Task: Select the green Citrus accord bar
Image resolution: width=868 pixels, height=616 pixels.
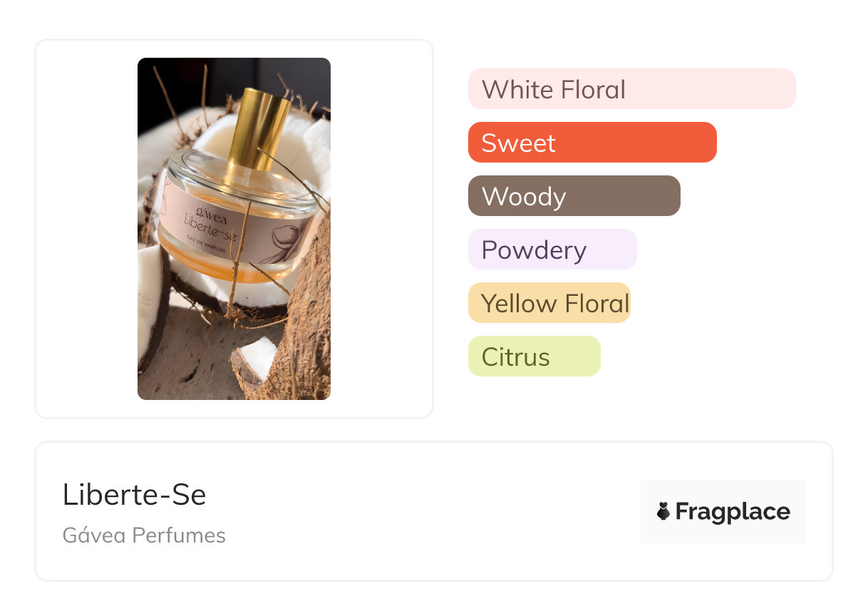Action: (534, 356)
